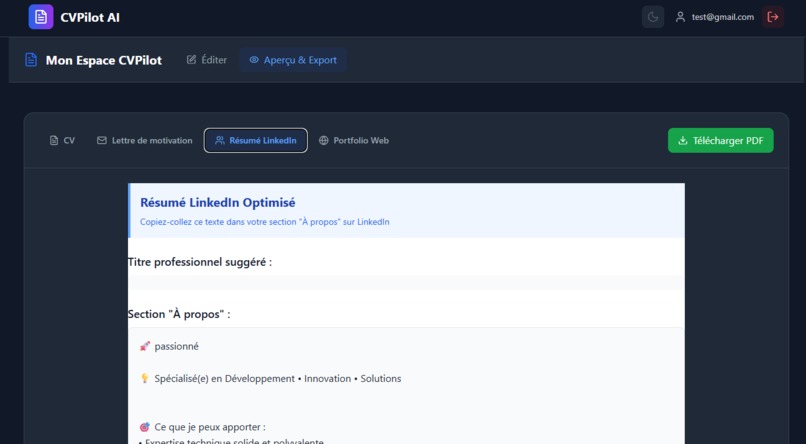Image resolution: width=806 pixels, height=444 pixels.
Task: Open the Lettre de motivation tab
Action: pyautogui.click(x=144, y=140)
